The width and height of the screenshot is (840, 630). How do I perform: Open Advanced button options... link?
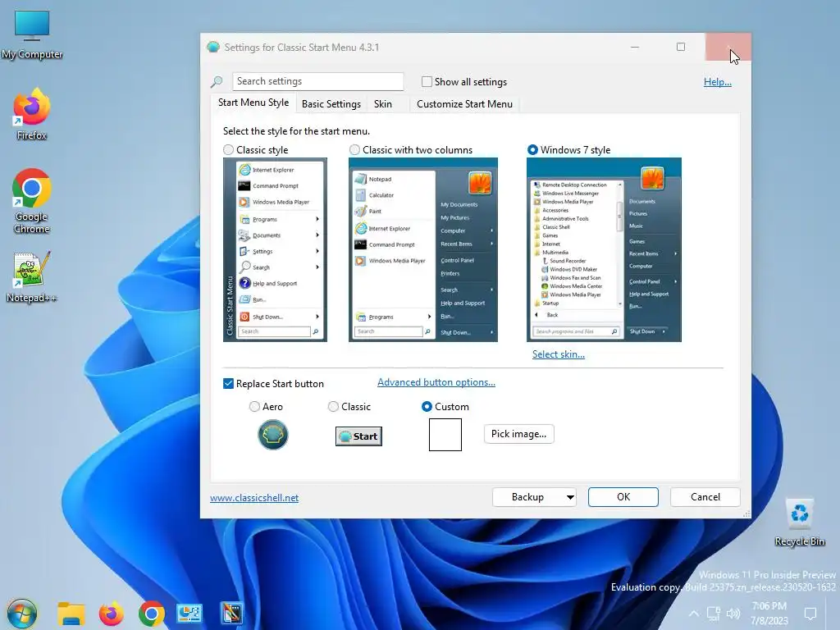point(436,382)
